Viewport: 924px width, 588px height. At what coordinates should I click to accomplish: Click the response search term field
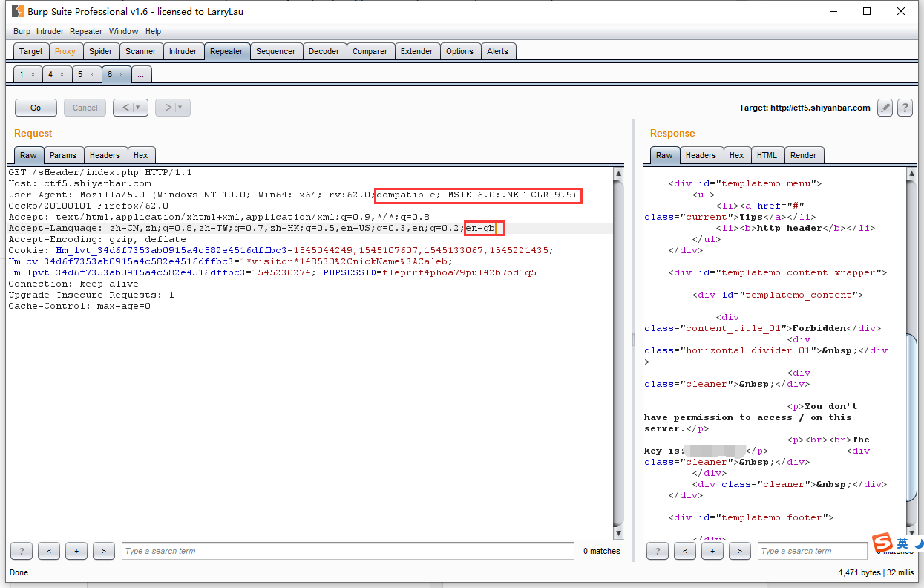pos(812,551)
